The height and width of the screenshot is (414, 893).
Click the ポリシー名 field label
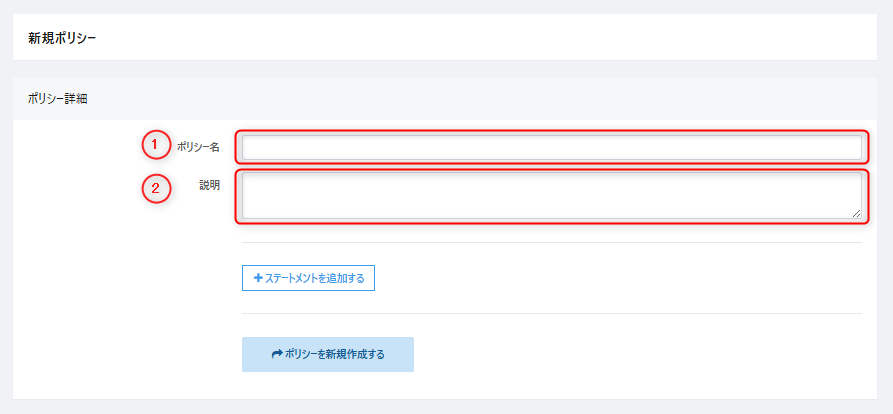[198, 147]
